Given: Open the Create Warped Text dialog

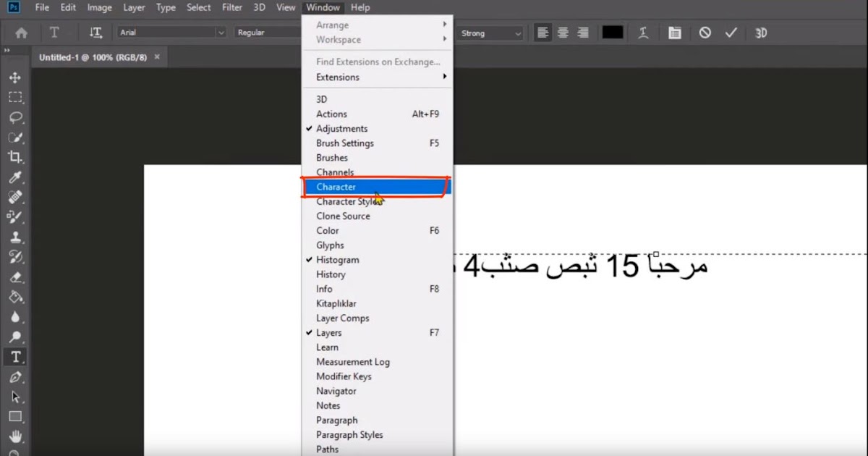Looking at the screenshot, I should 643,33.
